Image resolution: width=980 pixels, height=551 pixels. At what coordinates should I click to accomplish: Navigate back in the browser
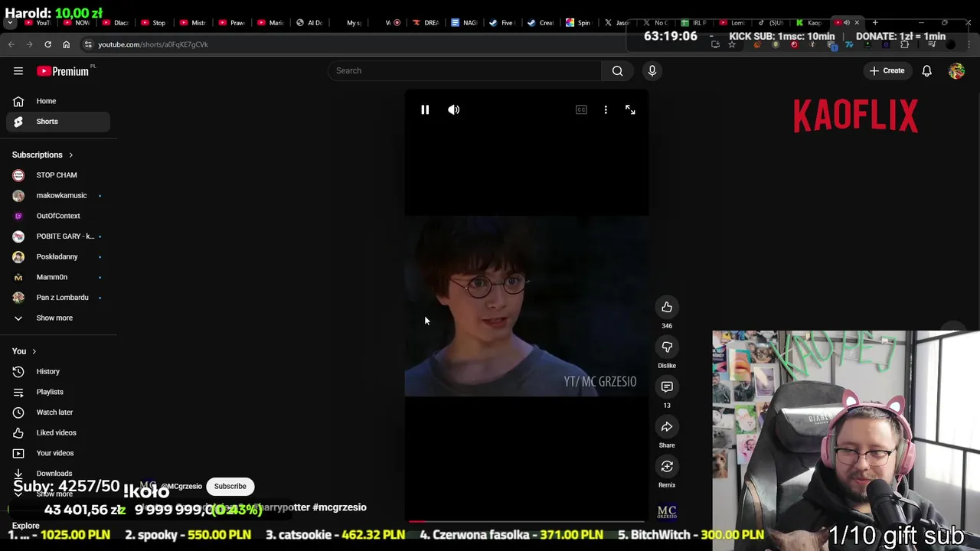pyautogui.click(x=11, y=44)
